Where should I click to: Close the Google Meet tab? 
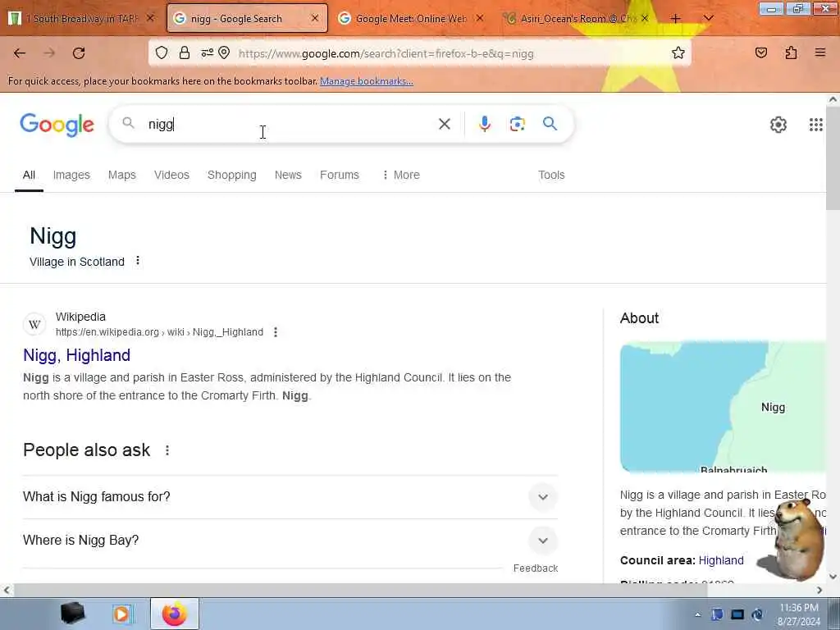tap(479, 18)
